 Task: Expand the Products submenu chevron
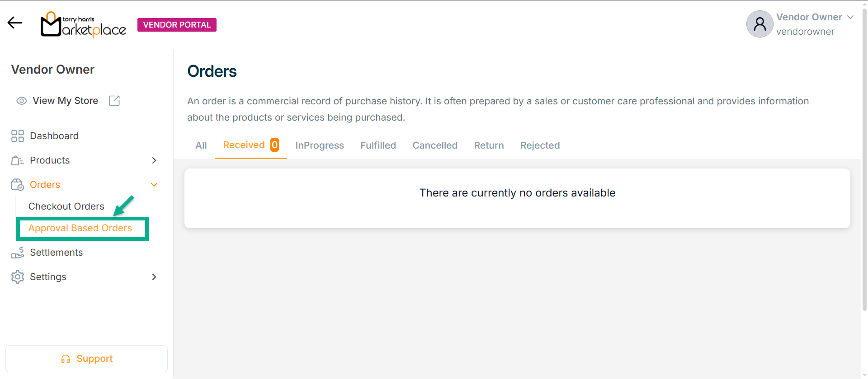(154, 160)
